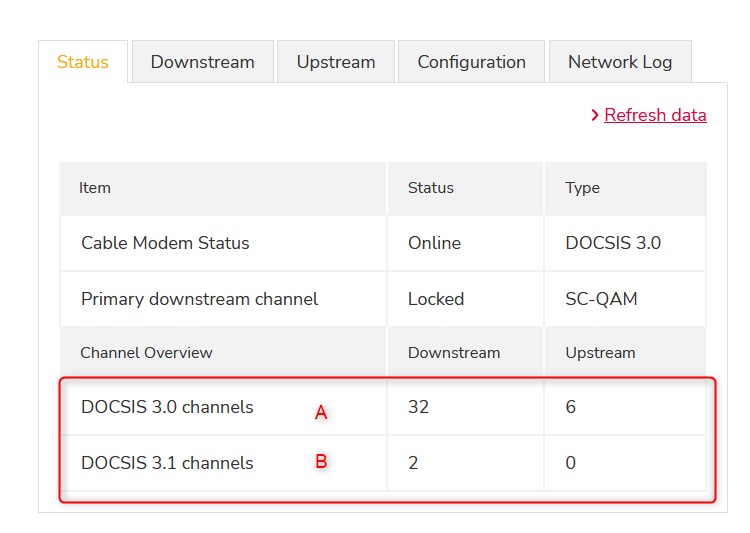
Task: Select the Cable Modem Status row label
Action: click(x=165, y=243)
